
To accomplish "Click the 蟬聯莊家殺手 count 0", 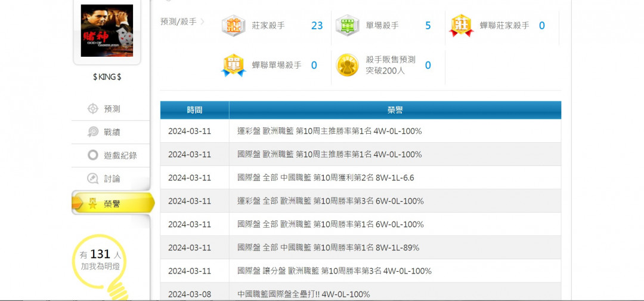I will tap(541, 26).
